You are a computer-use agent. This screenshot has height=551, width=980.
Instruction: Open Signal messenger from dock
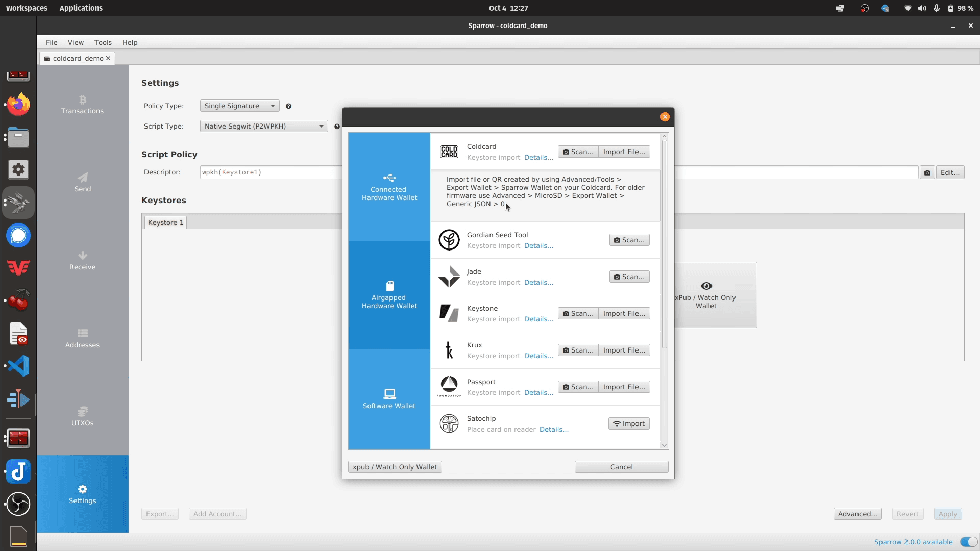click(x=18, y=235)
